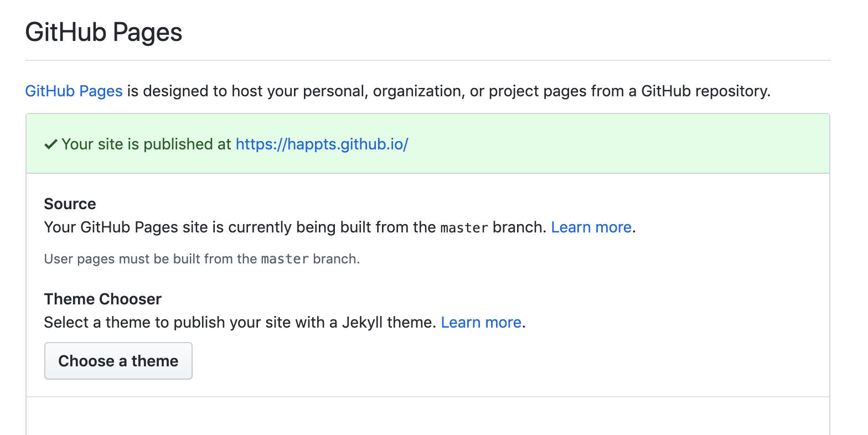Click the Choose a theme button

(x=118, y=361)
